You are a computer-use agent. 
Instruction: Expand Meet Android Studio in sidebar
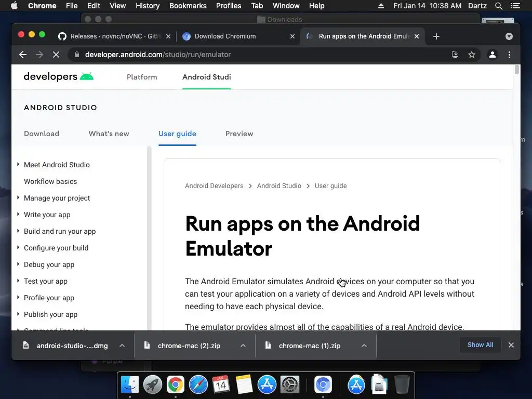pos(18,165)
